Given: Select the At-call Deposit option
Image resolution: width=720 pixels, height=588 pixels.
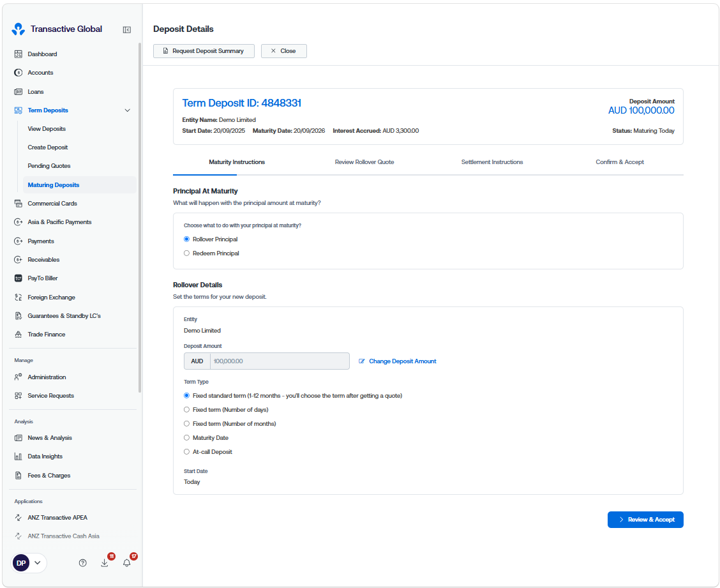Looking at the screenshot, I should pos(186,452).
